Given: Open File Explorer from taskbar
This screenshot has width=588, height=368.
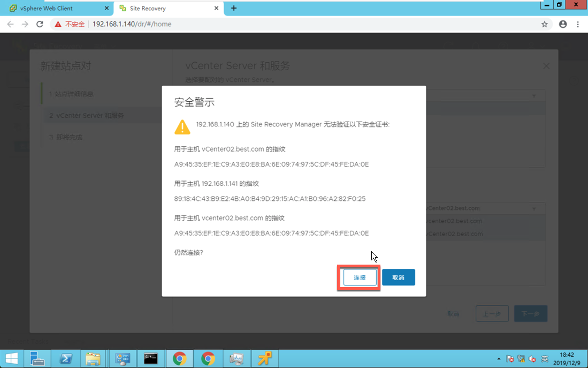Looking at the screenshot, I should pos(93,358).
